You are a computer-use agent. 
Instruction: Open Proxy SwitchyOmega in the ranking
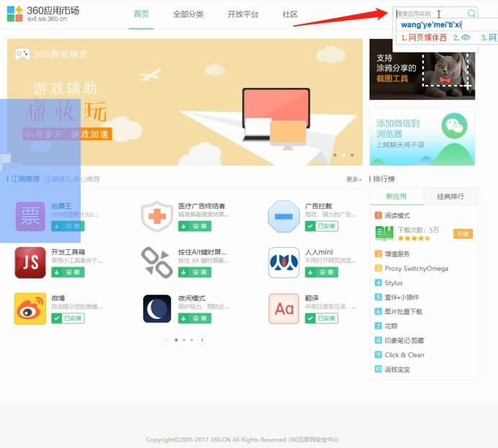pyautogui.click(x=416, y=268)
